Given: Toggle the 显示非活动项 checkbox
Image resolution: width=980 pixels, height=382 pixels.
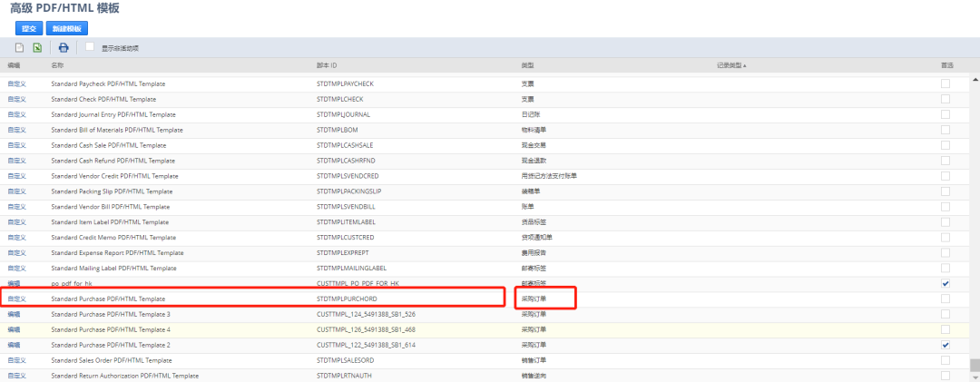Looking at the screenshot, I should pos(90,46).
